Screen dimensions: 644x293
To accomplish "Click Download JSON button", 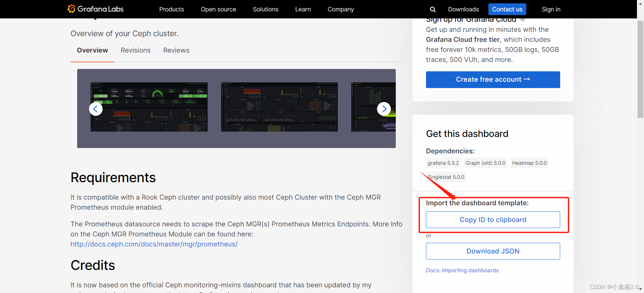I will click(493, 251).
